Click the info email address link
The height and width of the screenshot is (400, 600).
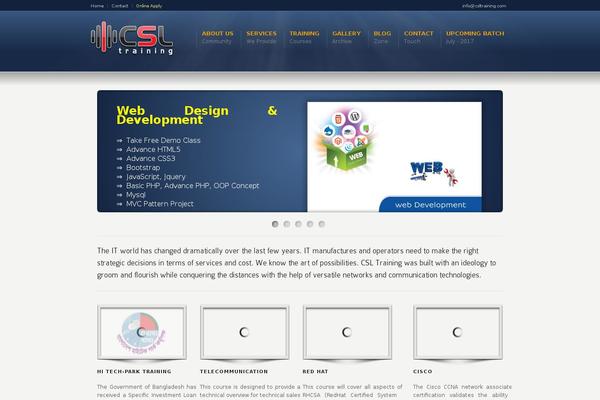(484, 6)
